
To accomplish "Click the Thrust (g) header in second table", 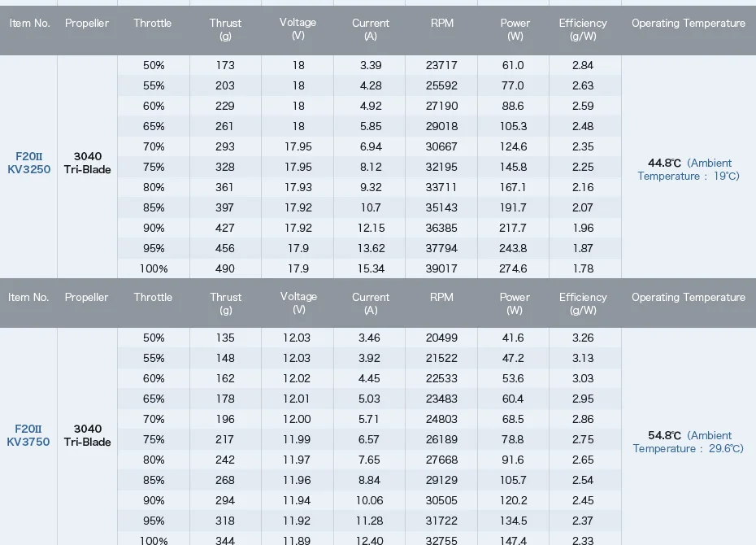I will pyautogui.click(x=226, y=303).
